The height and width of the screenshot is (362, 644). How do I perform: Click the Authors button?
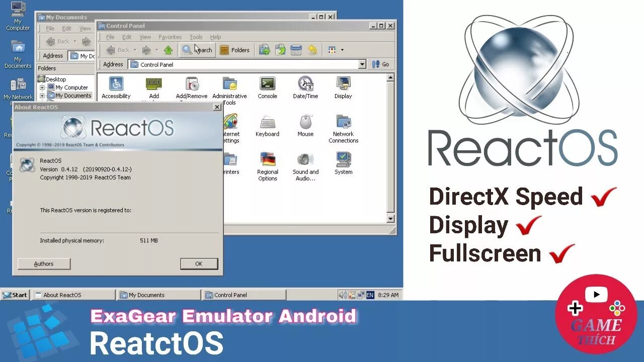pos(43,263)
